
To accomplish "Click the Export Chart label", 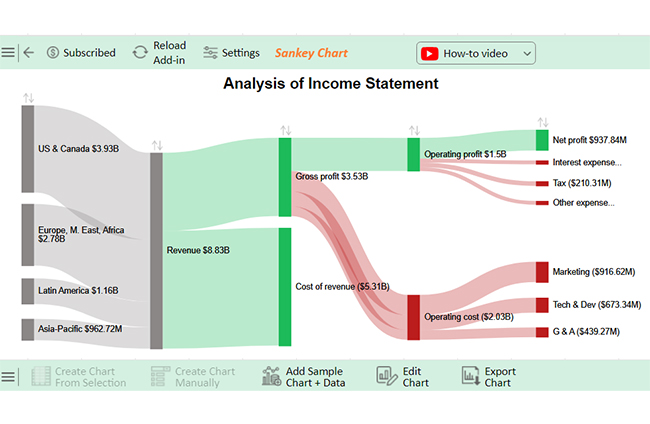I will [500, 377].
